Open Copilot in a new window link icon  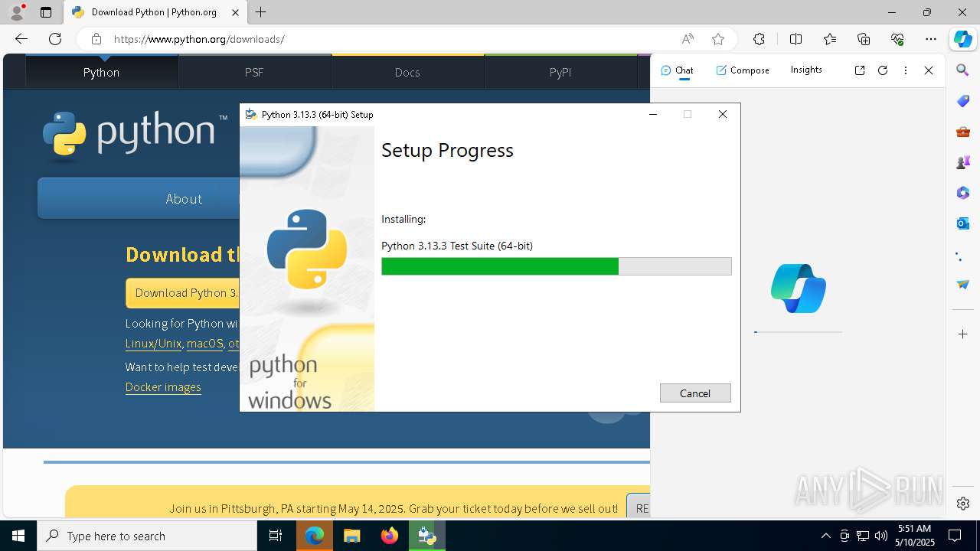click(x=860, y=70)
